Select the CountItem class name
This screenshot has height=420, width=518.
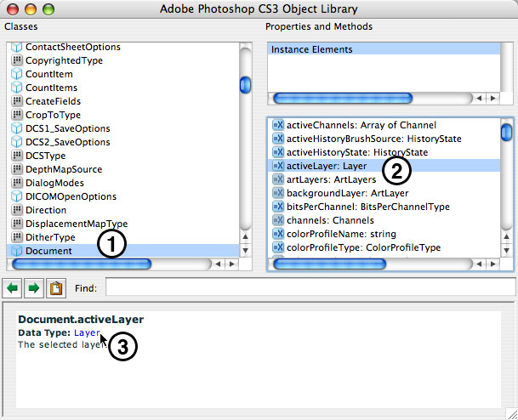(x=49, y=74)
